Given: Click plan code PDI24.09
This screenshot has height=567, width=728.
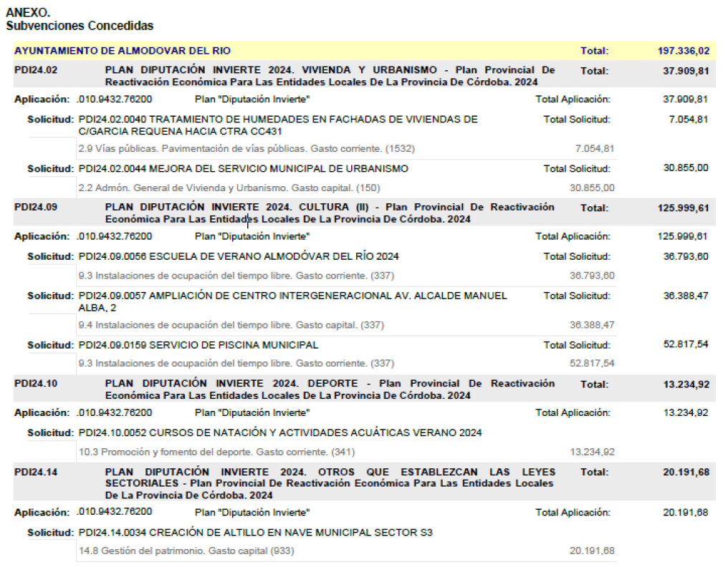Looking at the screenshot, I should point(36,207).
